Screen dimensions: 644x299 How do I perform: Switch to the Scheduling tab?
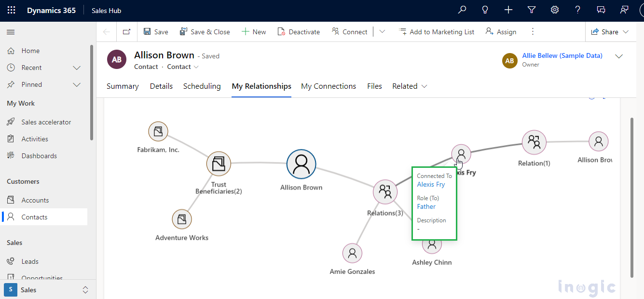(x=202, y=86)
